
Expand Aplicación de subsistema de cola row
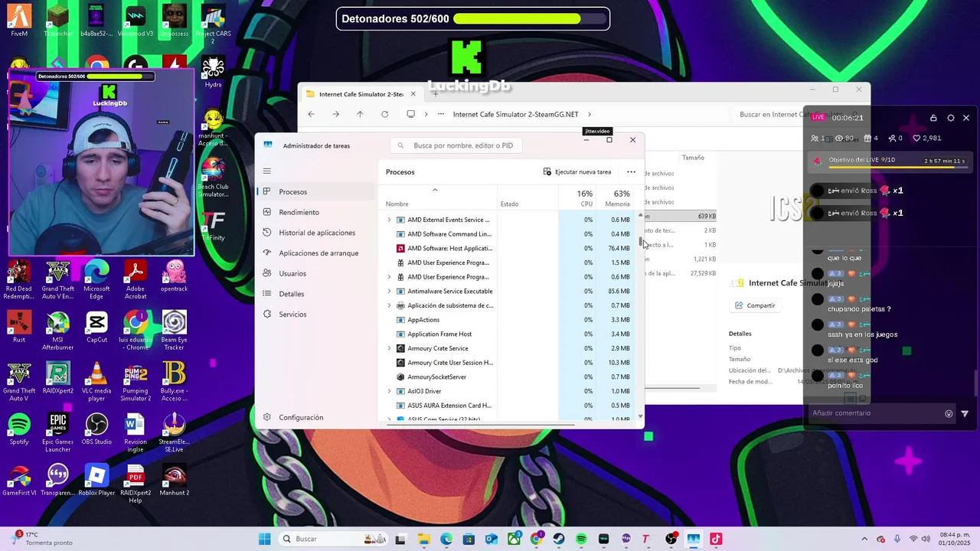[389, 305]
